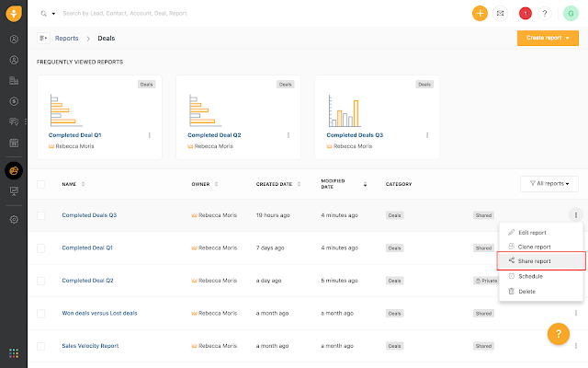This screenshot has width=588, height=368.
Task: Open the email envelope icon
Action: [x=500, y=14]
